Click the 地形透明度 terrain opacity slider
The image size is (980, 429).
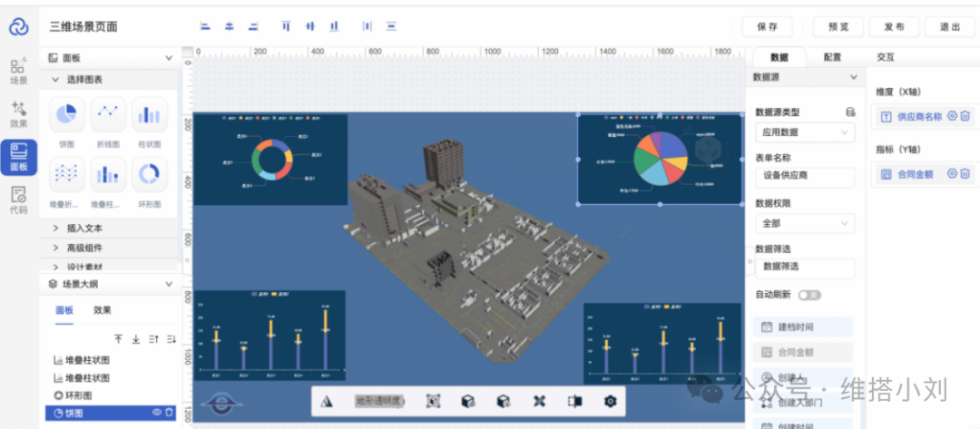click(x=379, y=401)
